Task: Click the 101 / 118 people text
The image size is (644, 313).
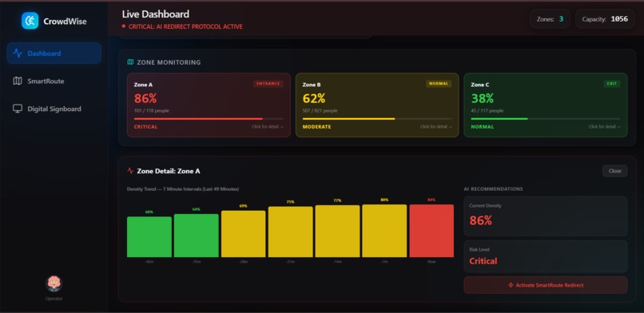Action: 151,111
